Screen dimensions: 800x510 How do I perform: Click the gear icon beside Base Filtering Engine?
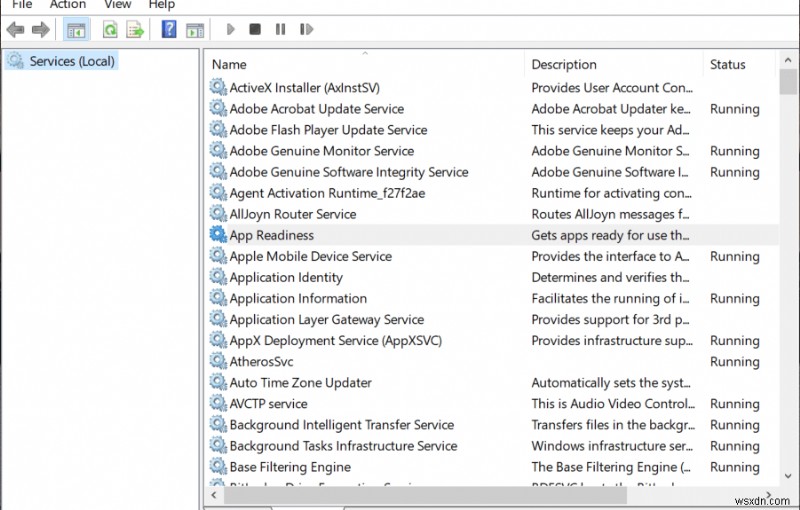(x=218, y=467)
